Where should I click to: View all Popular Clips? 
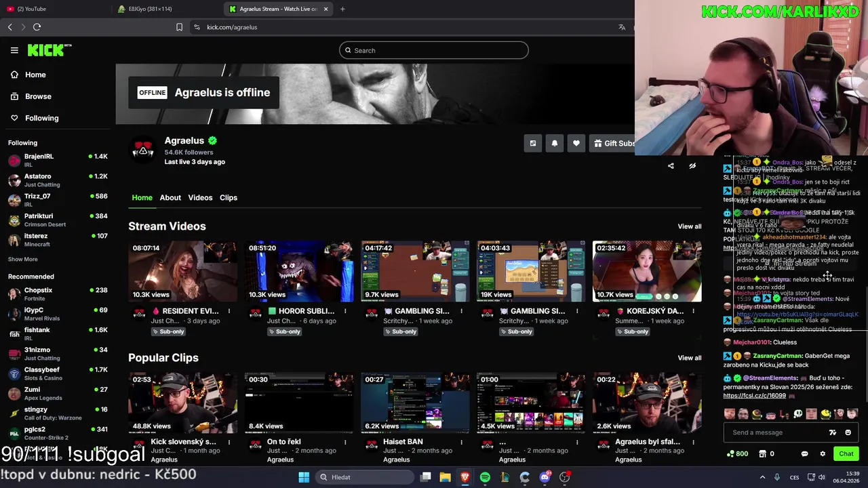coord(690,358)
